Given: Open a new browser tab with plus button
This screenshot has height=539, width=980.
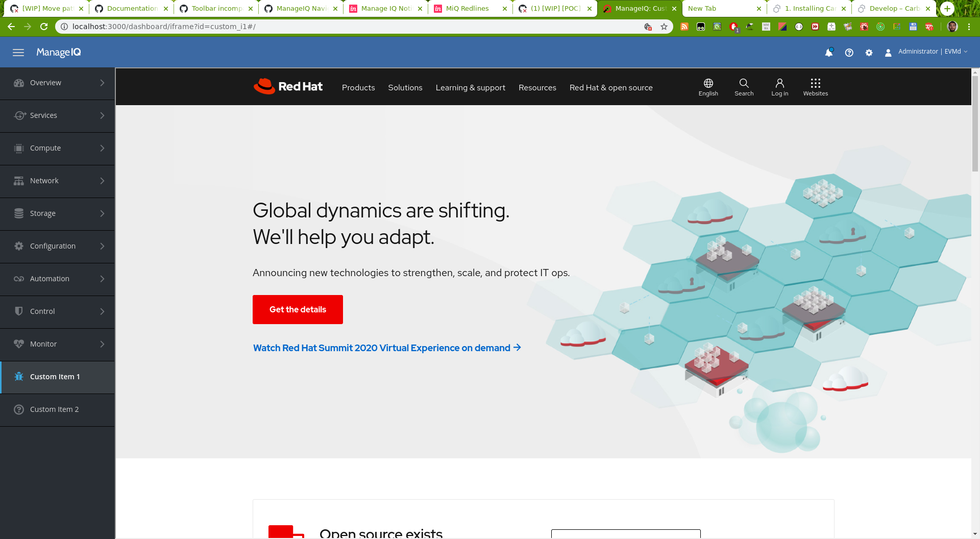Looking at the screenshot, I should (x=947, y=9).
